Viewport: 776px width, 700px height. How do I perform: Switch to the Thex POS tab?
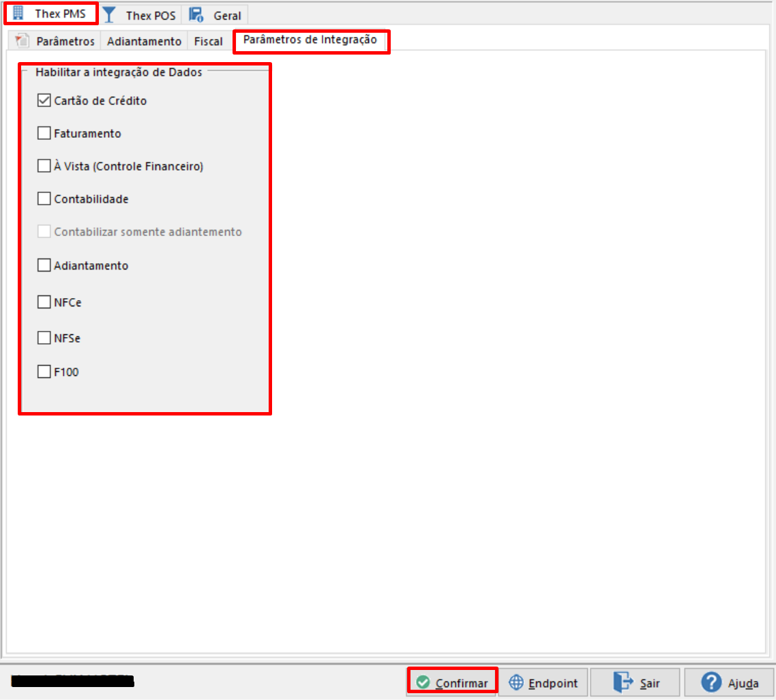tap(140, 15)
